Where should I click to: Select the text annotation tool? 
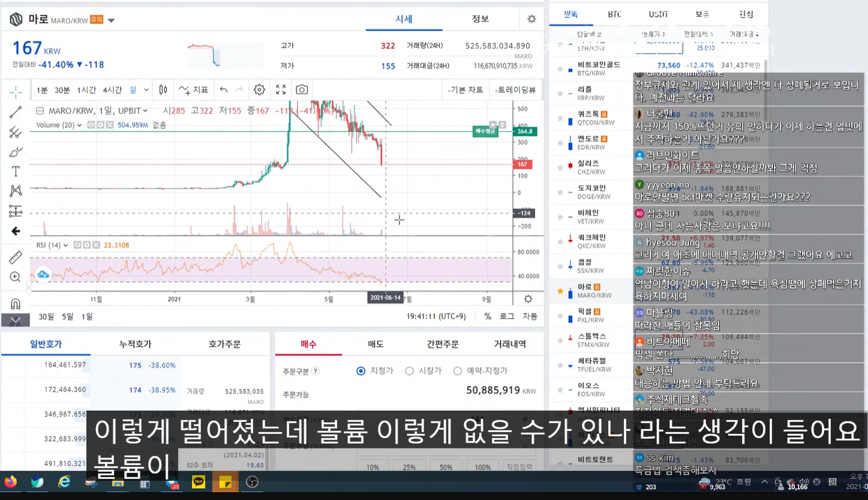click(16, 172)
